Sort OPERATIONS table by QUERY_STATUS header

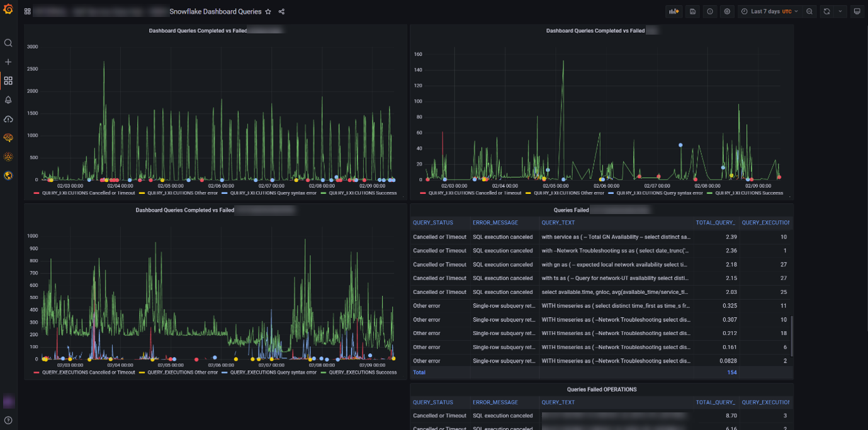(433, 402)
